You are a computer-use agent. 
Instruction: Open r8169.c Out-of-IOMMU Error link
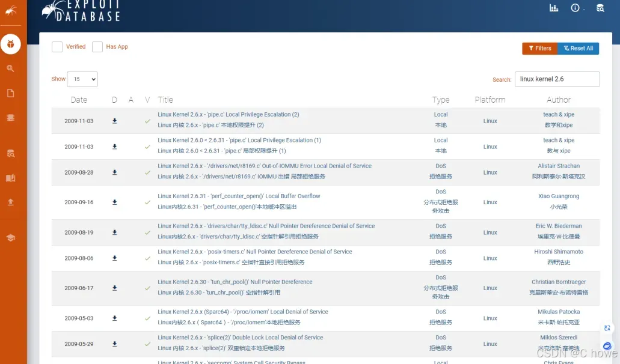pos(264,166)
